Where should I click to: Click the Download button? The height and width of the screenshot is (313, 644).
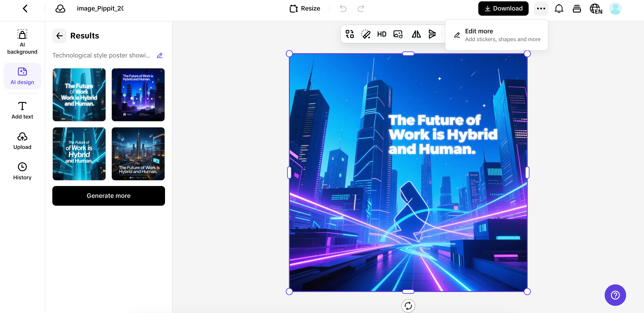[503, 8]
